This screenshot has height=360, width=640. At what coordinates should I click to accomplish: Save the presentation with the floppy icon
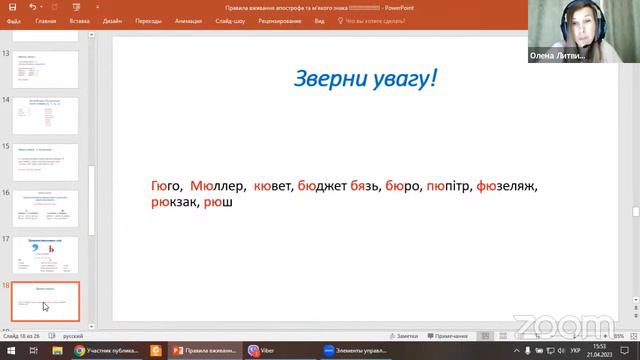[13, 7]
